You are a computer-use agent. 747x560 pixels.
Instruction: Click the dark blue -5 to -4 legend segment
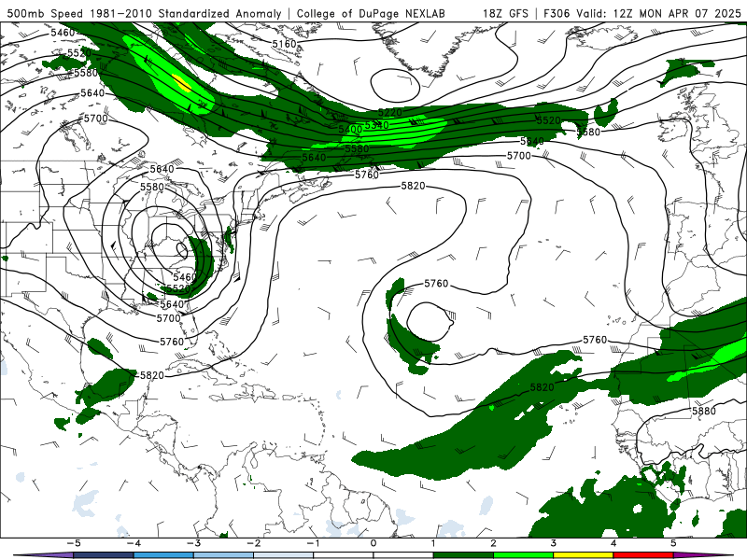pyautogui.click(x=104, y=555)
